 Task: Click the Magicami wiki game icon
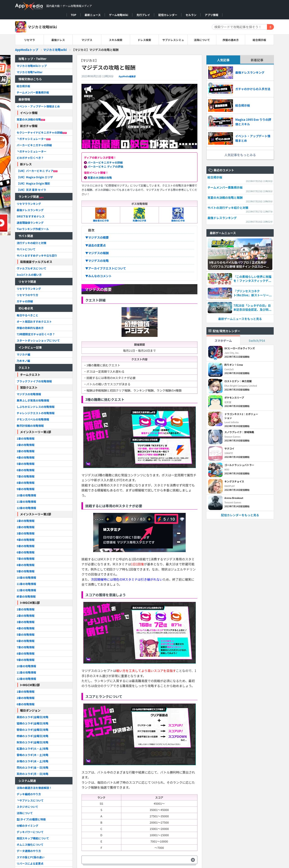click(x=20, y=27)
